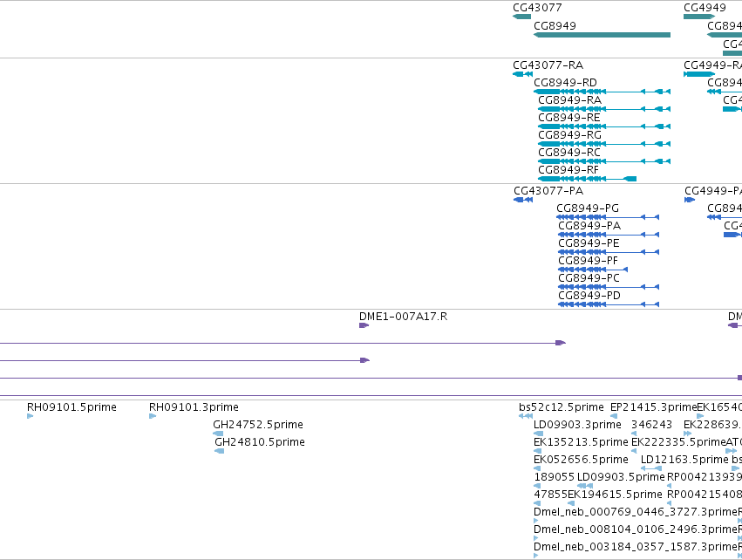Open the RH09101.5prime label

click(71, 407)
